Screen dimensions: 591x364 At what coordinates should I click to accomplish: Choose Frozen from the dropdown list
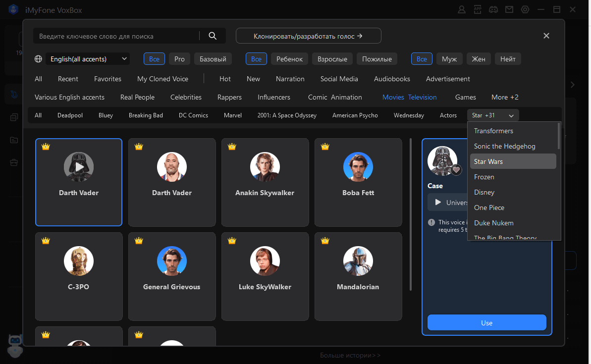pyautogui.click(x=513, y=177)
